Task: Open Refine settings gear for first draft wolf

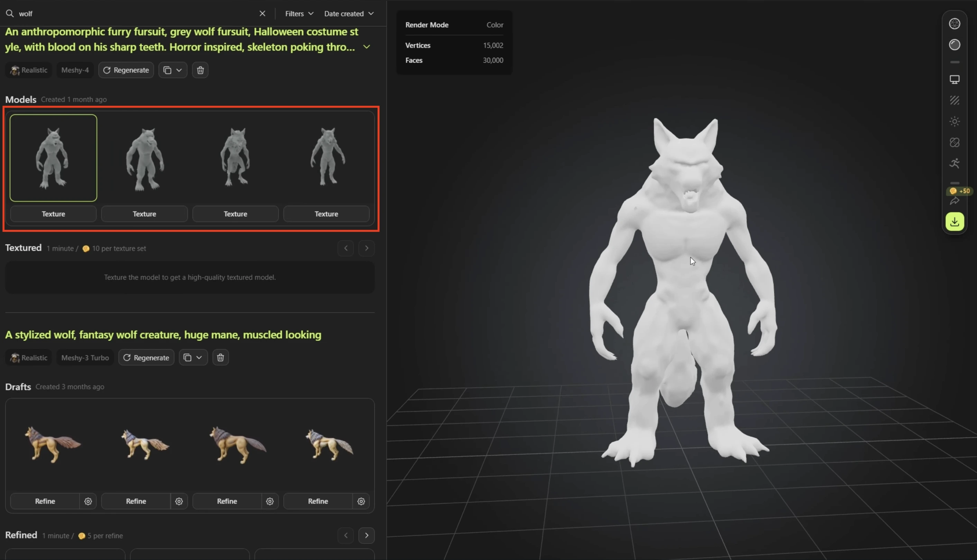Action: pyautogui.click(x=88, y=501)
